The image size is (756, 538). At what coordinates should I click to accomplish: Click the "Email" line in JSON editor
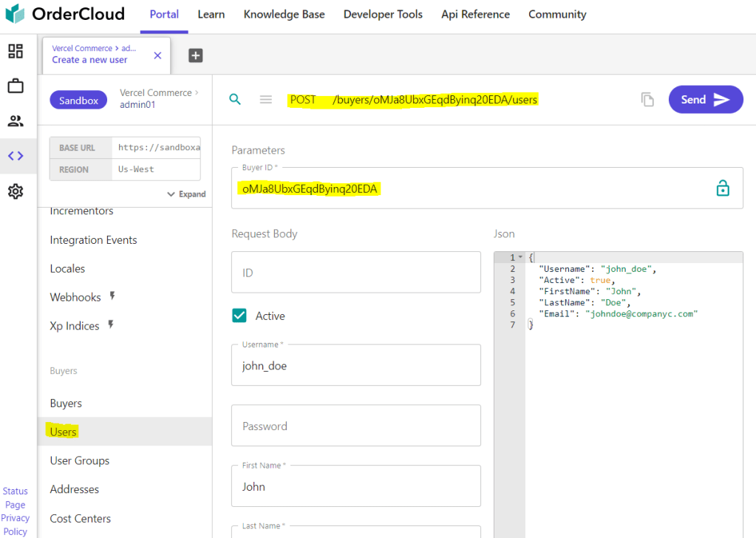point(618,314)
